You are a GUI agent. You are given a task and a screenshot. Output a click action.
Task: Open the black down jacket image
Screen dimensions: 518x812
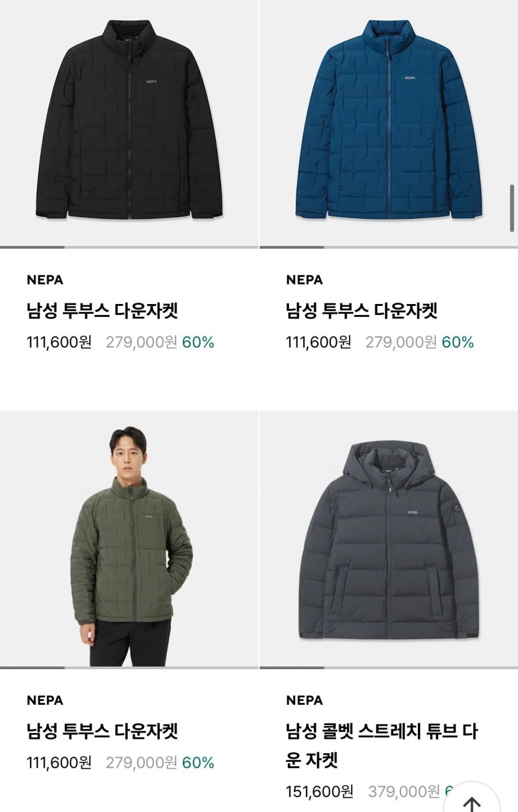point(129,123)
